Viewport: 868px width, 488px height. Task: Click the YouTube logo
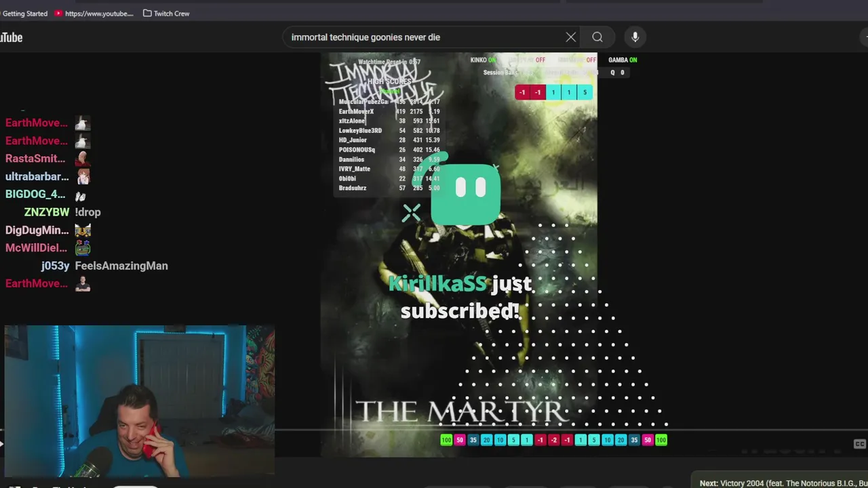pos(11,37)
